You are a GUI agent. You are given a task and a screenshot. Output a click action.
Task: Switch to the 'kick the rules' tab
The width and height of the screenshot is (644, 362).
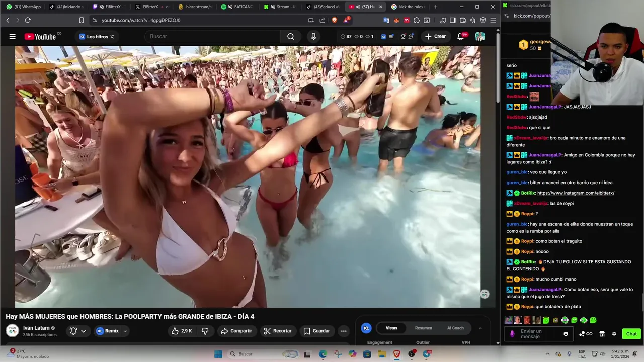pyautogui.click(x=409, y=7)
